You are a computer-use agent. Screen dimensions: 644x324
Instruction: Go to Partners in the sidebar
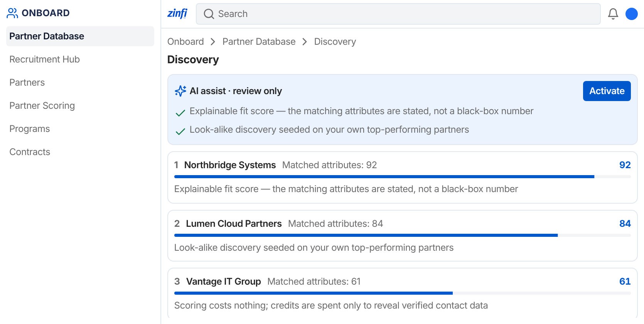point(80,83)
